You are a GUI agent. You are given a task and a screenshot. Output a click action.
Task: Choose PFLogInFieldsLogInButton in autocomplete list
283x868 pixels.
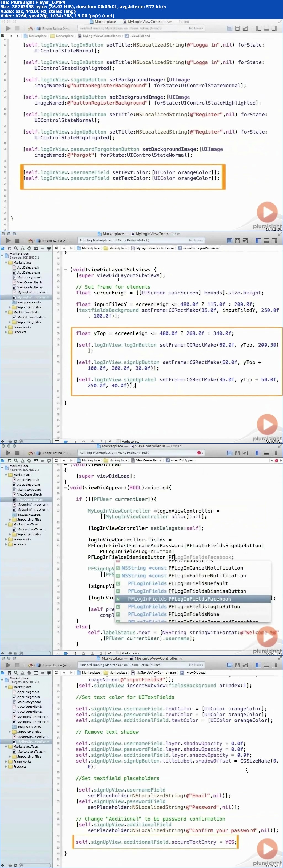pyautogui.click(x=193, y=607)
